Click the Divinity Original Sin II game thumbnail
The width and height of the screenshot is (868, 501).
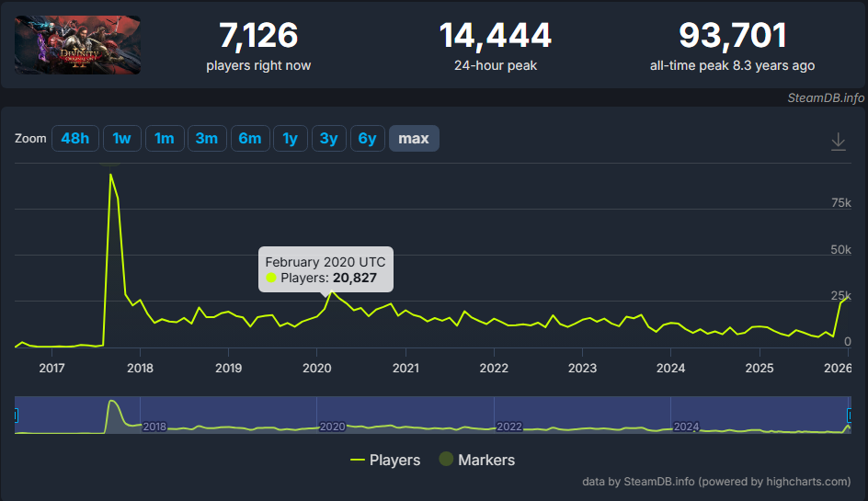coord(77,45)
